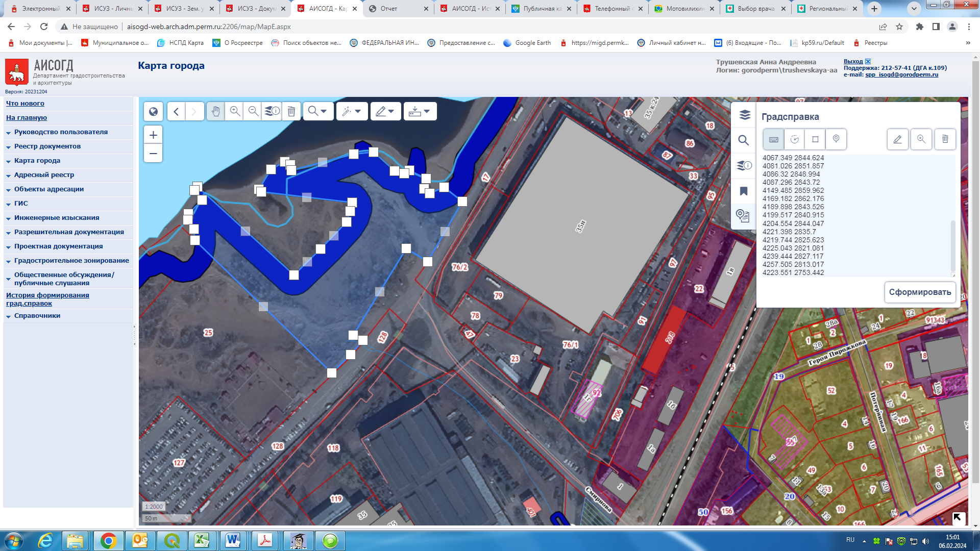Open browser extensions puzzle icon
Image resolution: width=980 pixels, height=551 pixels.
pyautogui.click(x=920, y=27)
